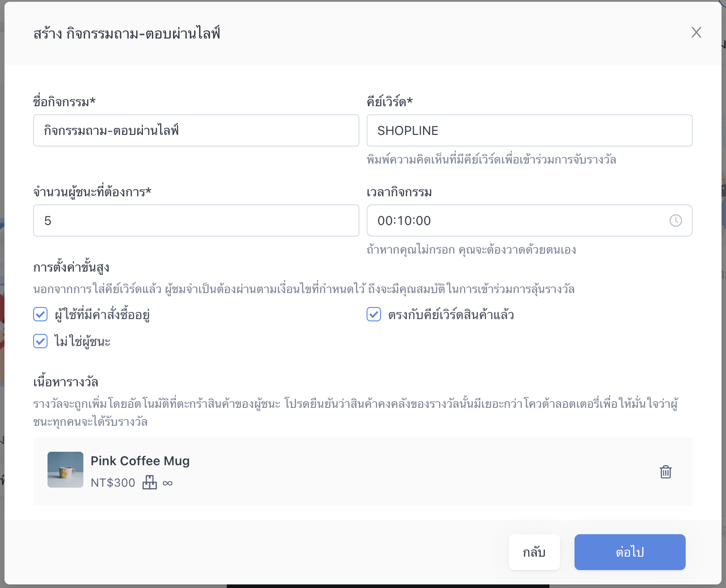Toggle ตรงกับคีย์เวิร์ดสินค้าแล้ว checkbox
Image resolution: width=726 pixels, height=588 pixels.
(x=374, y=315)
